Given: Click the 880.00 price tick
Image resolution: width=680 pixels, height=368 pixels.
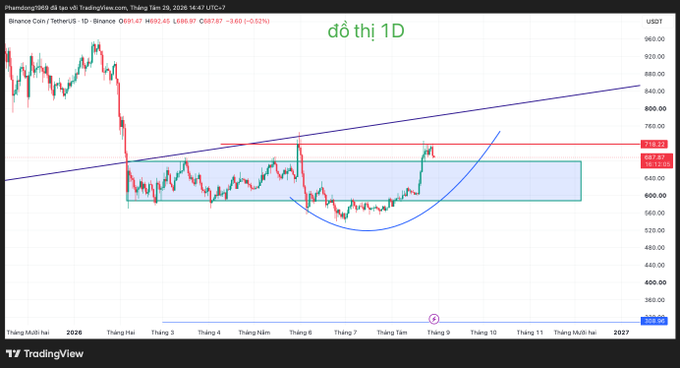Looking at the screenshot, I should (655, 74).
